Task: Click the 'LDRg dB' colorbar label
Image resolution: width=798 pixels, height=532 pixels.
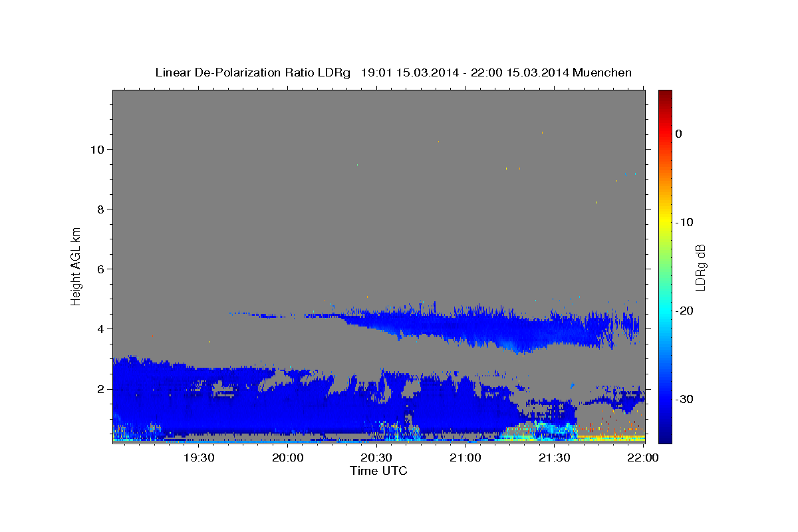Action: pos(700,267)
